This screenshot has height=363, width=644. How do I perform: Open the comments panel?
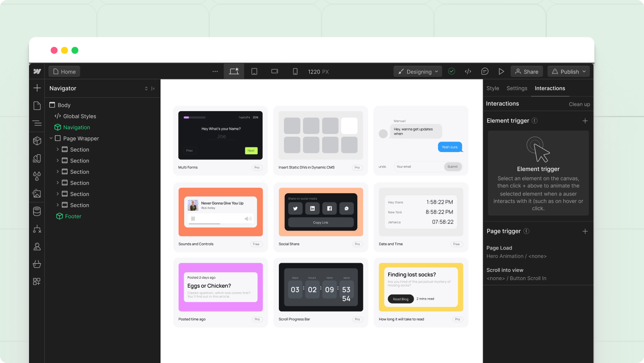click(x=485, y=71)
